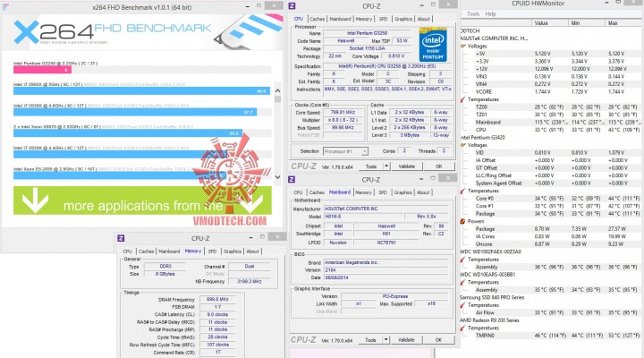Switch to CPU tab in Mainboard CPU-Z window
This screenshot has height=358, width=644.
coord(298,192)
